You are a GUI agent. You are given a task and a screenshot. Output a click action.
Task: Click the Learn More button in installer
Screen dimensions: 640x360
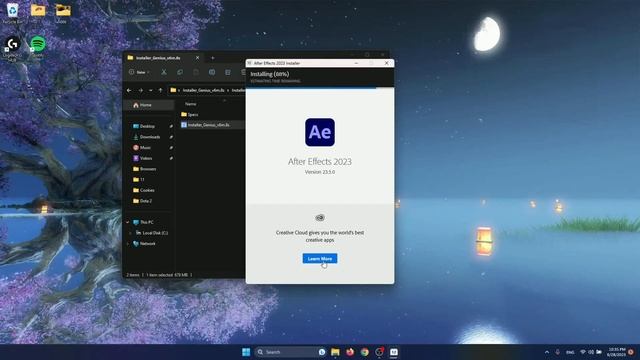pyautogui.click(x=320, y=258)
